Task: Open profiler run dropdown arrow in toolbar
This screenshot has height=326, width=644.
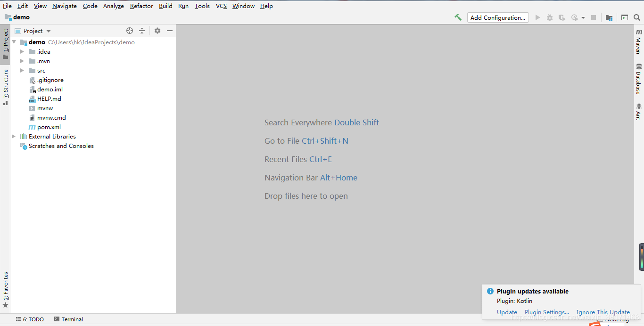Action: pyautogui.click(x=583, y=17)
